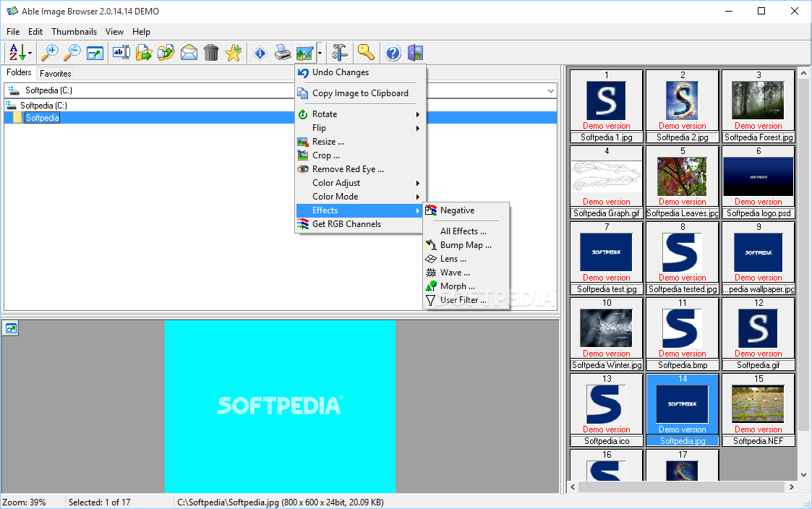This screenshot has width=812, height=509.
Task: Apply the Negative effect
Action: [x=466, y=210]
